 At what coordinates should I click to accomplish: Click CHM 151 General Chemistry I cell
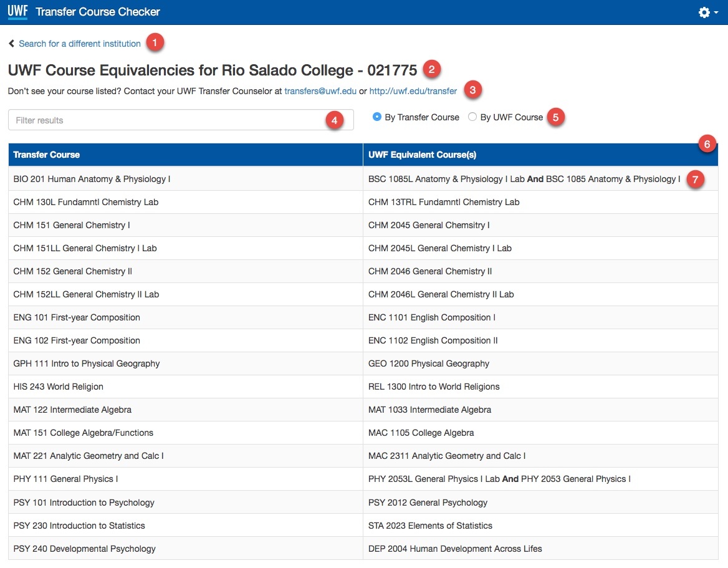(186, 225)
